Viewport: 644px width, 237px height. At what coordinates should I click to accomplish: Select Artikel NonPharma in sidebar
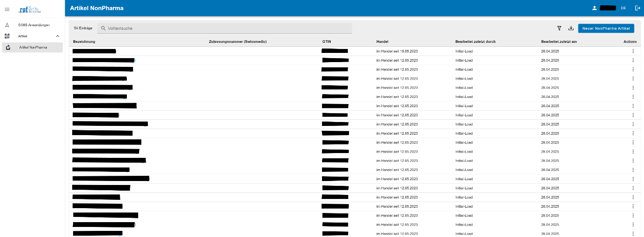click(32, 47)
